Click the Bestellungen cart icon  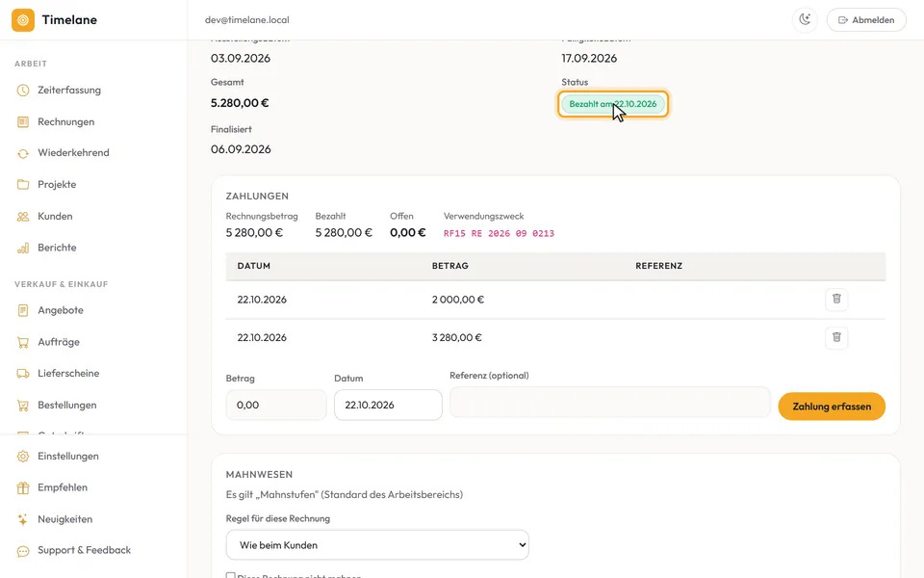tap(23, 406)
